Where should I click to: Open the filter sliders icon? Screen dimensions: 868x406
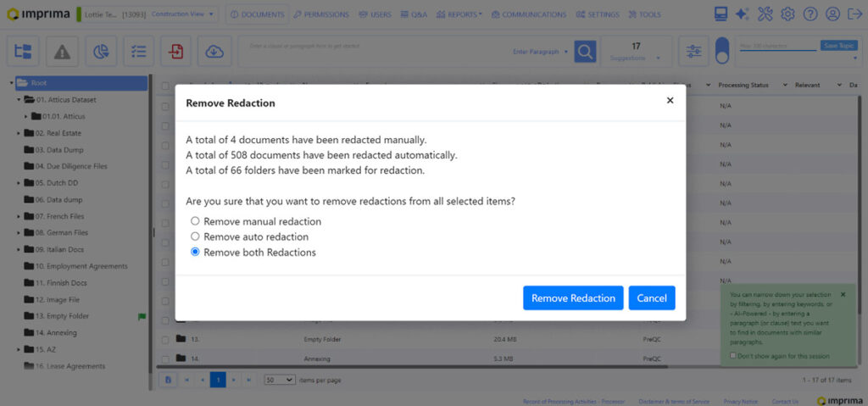(693, 52)
